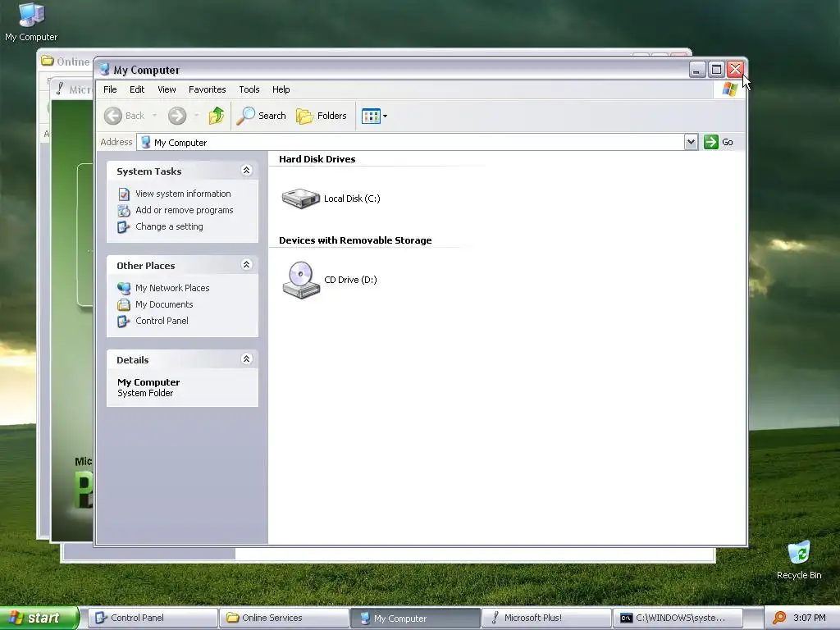Click Devices with Removable Storage header
Screen dimensions: 840x630
coord(355,240)
